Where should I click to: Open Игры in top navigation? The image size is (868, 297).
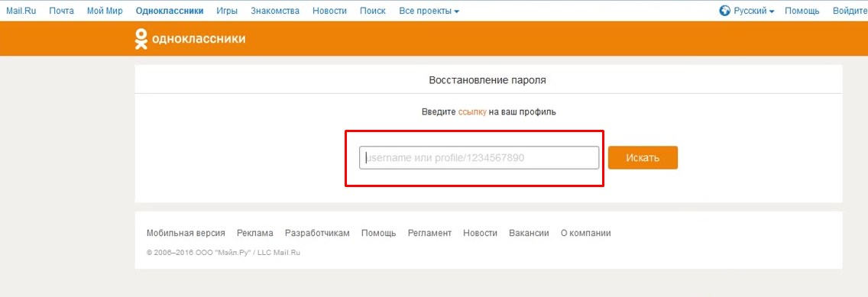227,11
